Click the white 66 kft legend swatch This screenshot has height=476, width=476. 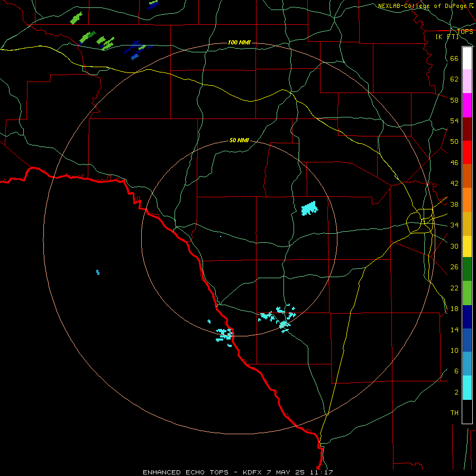coord(467,58)
